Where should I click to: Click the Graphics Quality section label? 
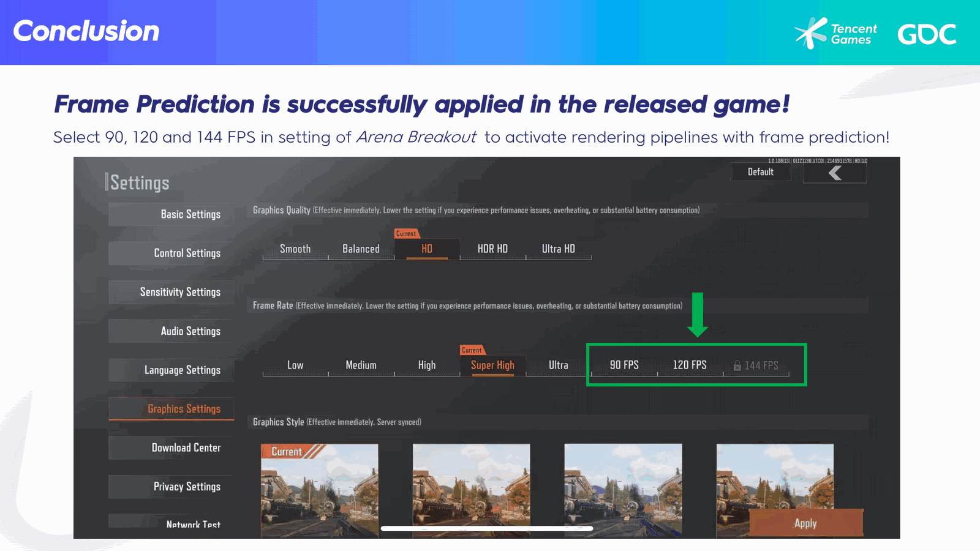coord(282,210)
